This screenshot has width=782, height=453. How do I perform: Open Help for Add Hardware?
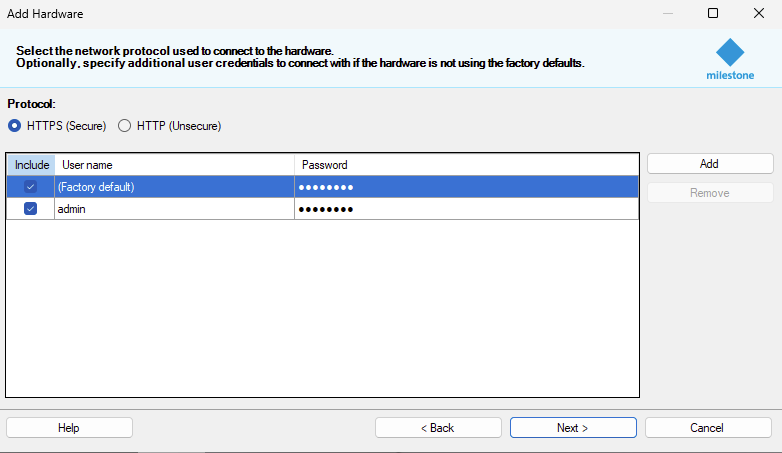[x=69, y=428]
